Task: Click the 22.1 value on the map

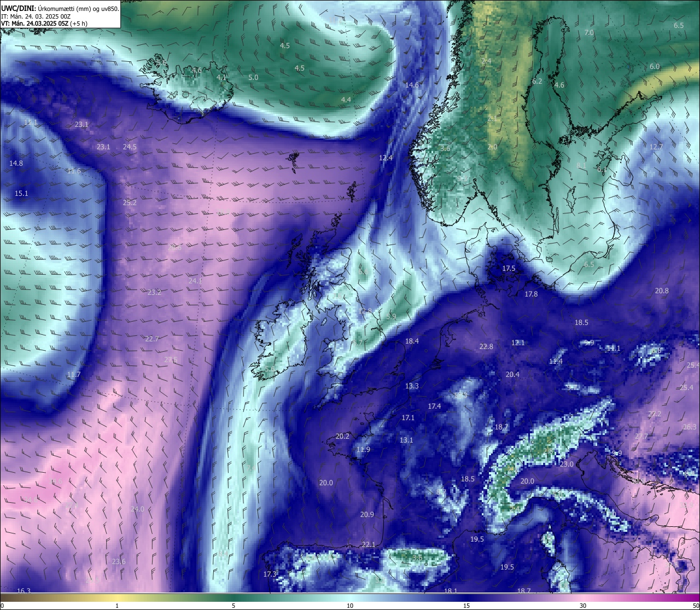Action: pos(369,544)
